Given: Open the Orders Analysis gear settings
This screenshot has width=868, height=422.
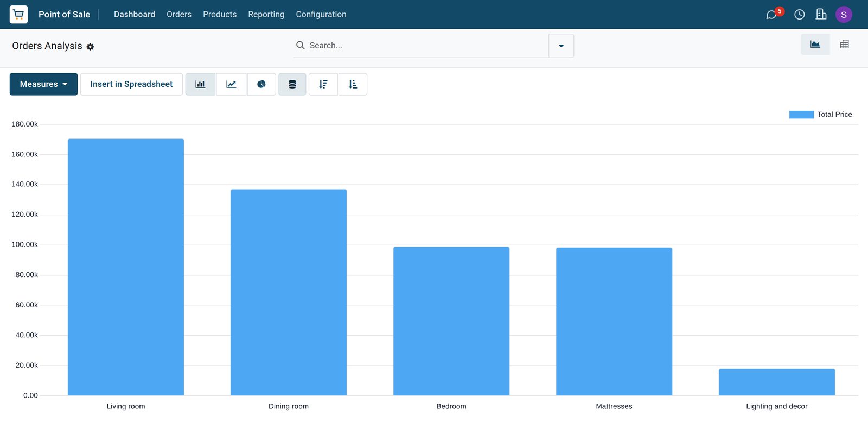Looking at the screenshot, I should pyautogui.click(x=90, y=47).
